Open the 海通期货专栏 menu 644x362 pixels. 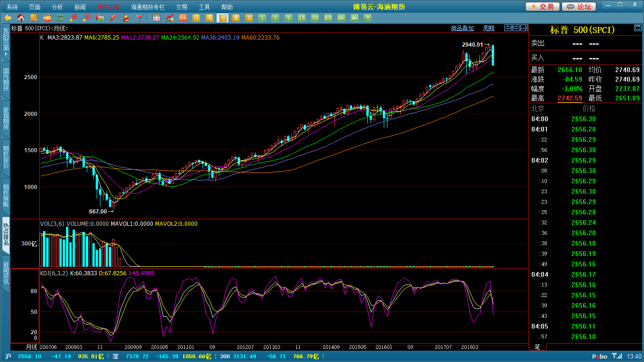coord(148,7)
